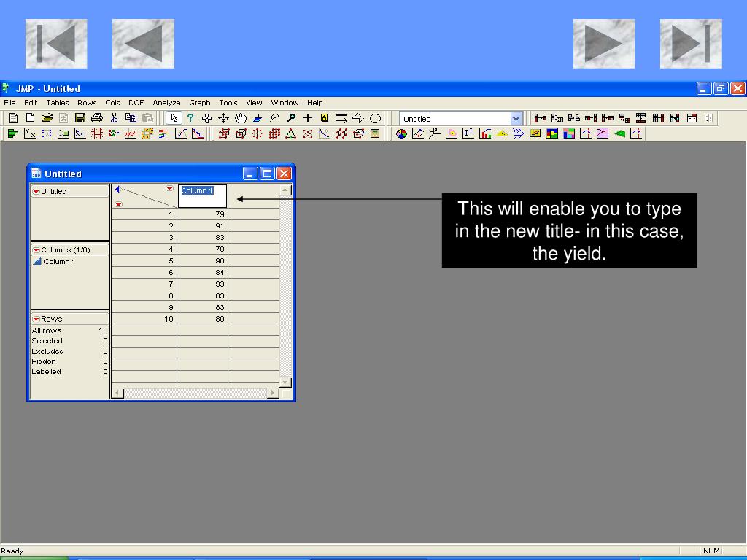Viewport: 747px width, 560px height.
Task: Open the Graph menu
Action: click(x=200, y=102)
